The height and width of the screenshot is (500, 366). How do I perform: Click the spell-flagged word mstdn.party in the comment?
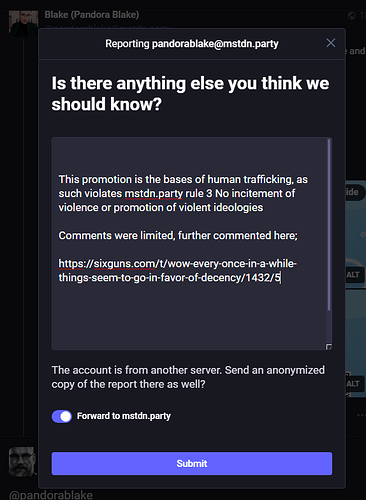[x=154, y=193]
